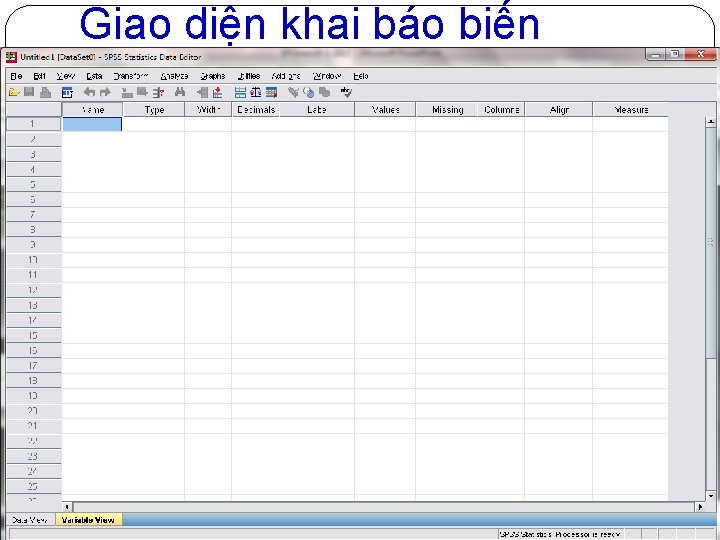Click the Print toolbar icon
The image size is (720, 540).
[45, 93]
